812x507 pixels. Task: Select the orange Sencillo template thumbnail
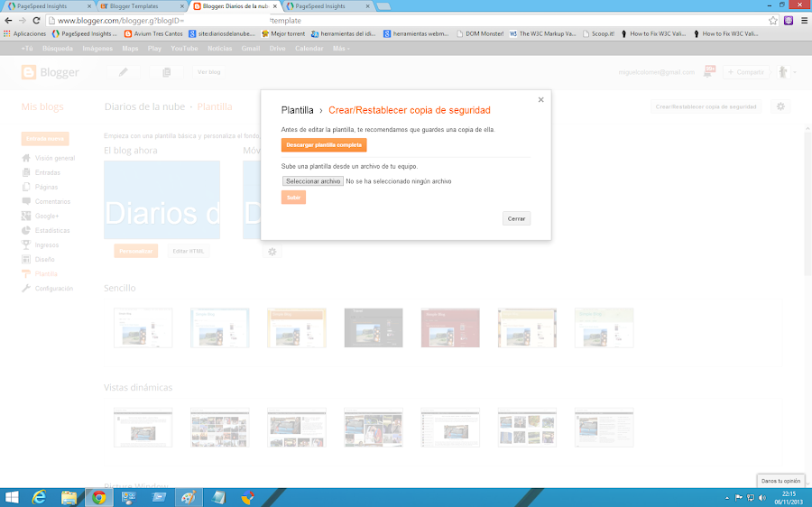297,327
